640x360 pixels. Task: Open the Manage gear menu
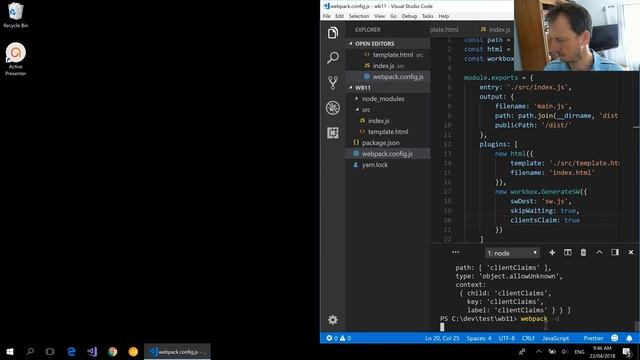point(333,320)
